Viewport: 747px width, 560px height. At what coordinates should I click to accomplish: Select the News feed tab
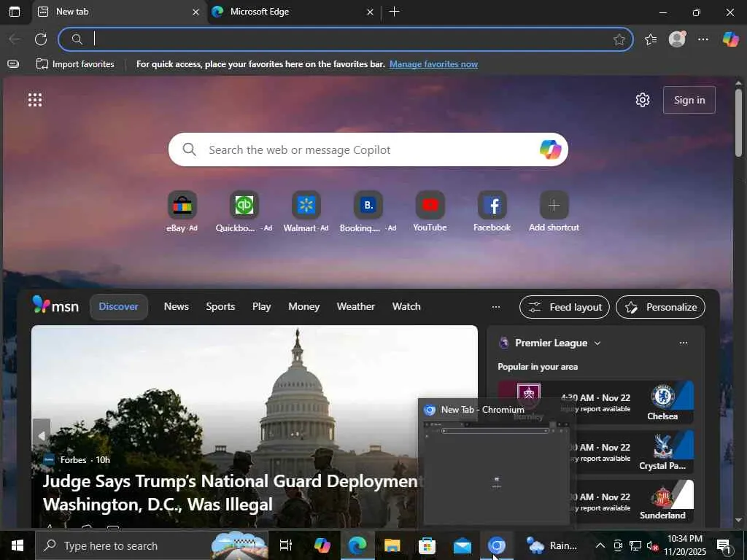pos(177,307)
